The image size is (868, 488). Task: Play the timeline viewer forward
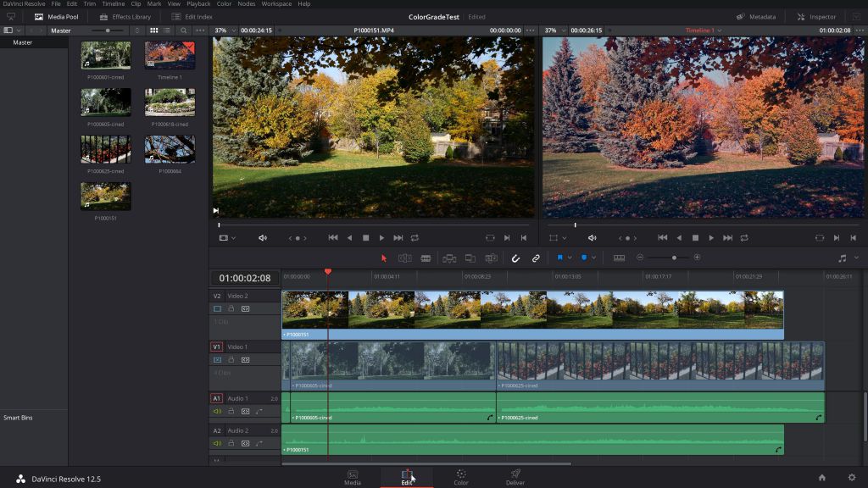[x=711, y=238]
